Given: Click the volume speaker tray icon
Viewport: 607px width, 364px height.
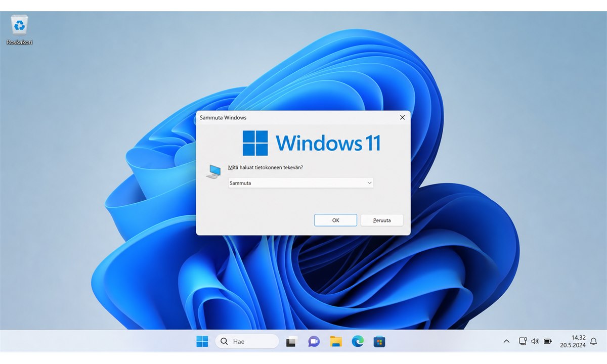Looking at the screenshot, I should coord(535,341).
